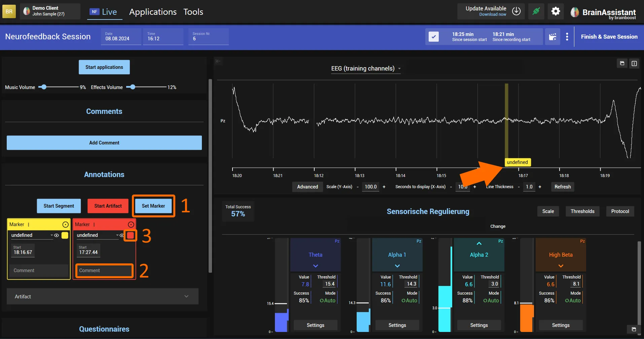Click the target icon on the red Marker card
Screen dimensions: 644x339
tap(131, 224)
